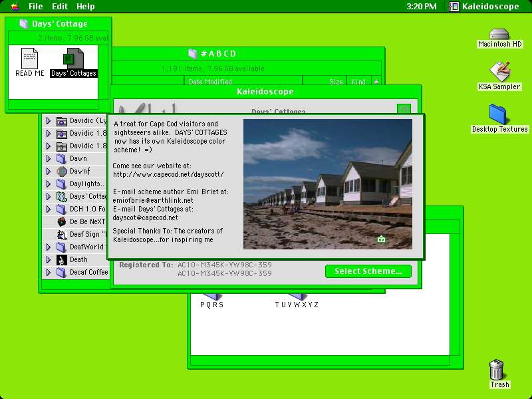Click the green help button in Kaleidoscope window
Screen dimensions: 532x399
tap(404, 109)
